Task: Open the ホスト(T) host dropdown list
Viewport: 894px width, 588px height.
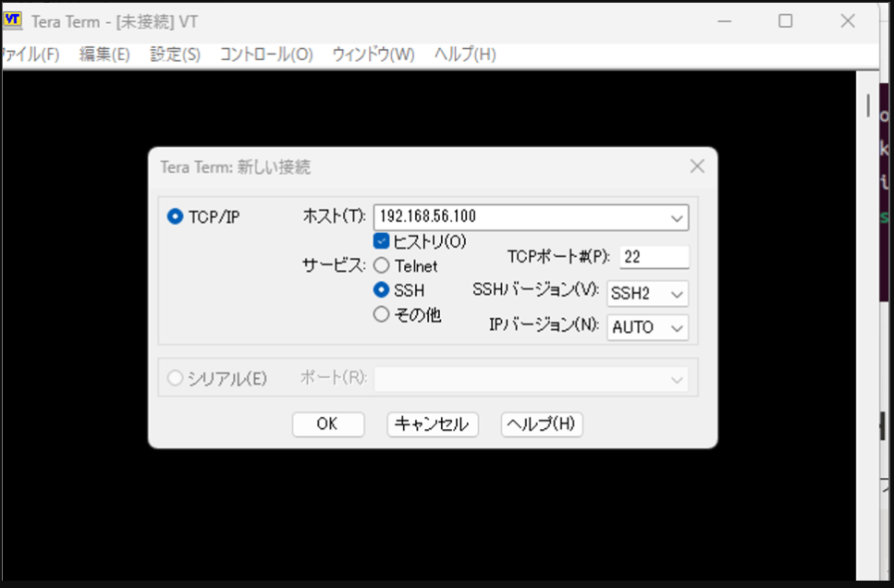Action: tap(677, 218)
